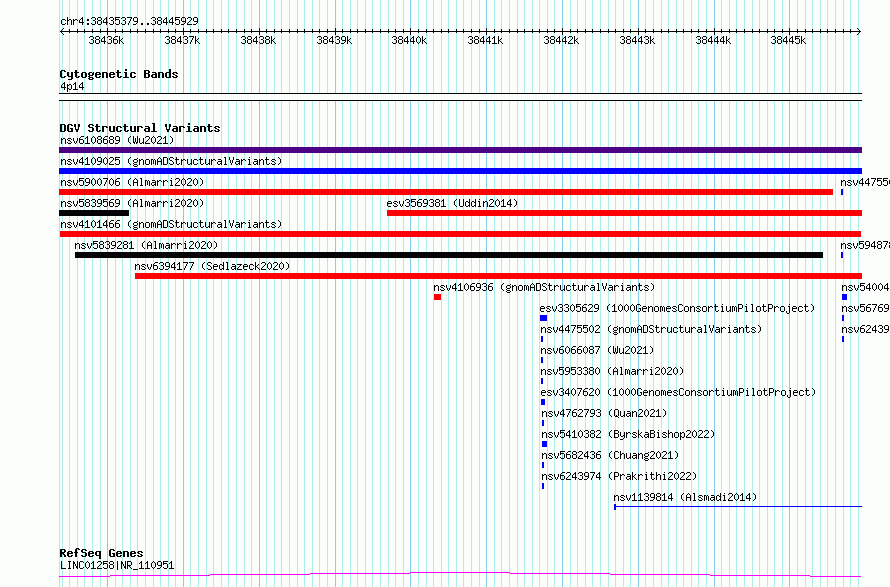Click the red nsv6394177 Sedlazeck2020 variant bar

tap(498, 276)
